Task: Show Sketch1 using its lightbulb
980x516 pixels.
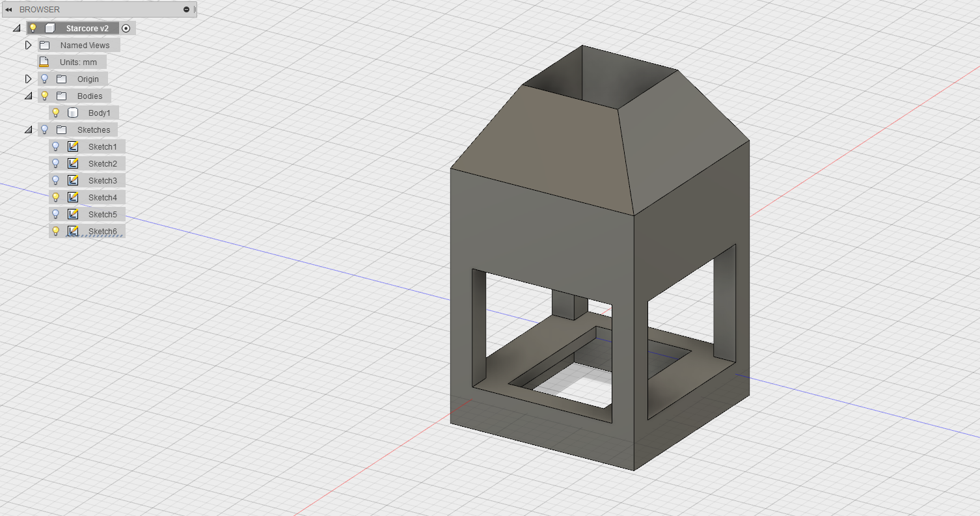Action: tap(55, 146)
